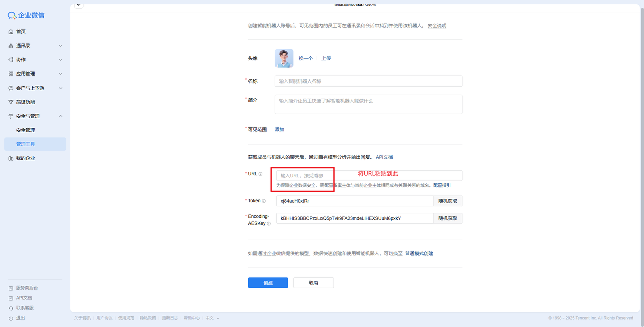Click the Token help info icon

pos(264,201)
